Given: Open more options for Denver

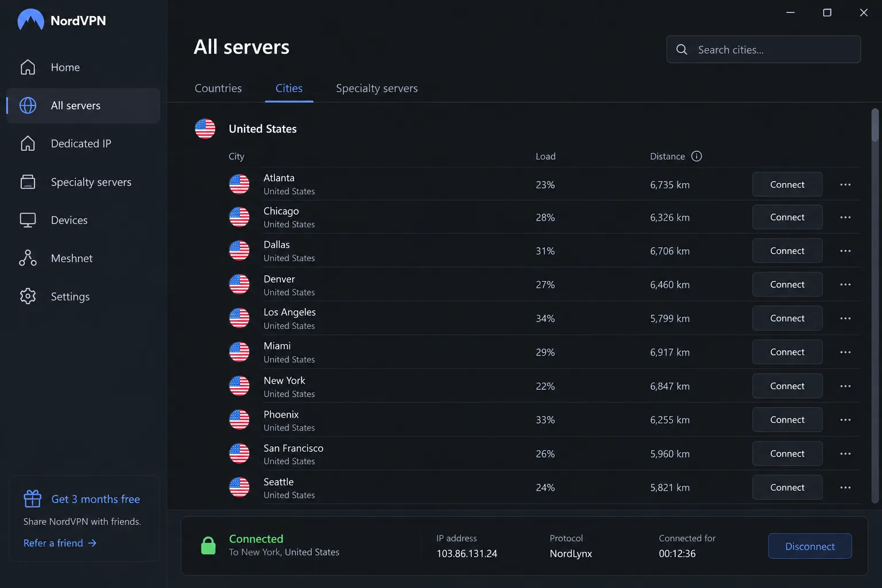Looking at the screenshot, I should [x=845, y=285].
